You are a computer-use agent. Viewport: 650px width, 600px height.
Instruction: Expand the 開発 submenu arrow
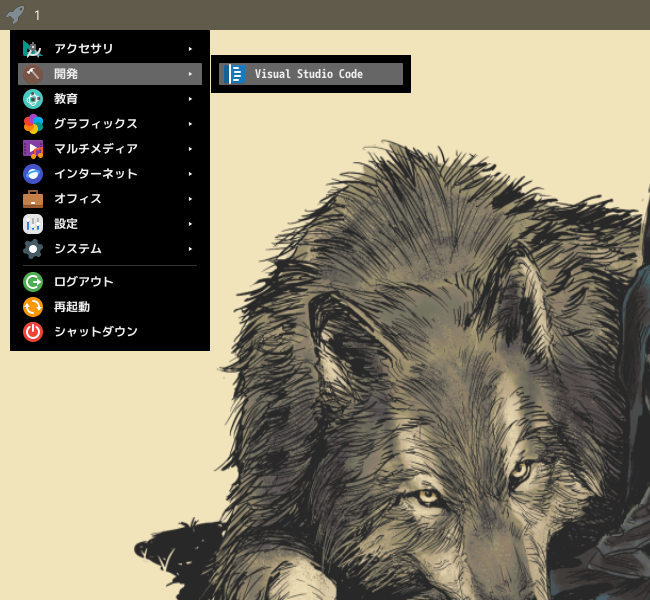(190, 74)
